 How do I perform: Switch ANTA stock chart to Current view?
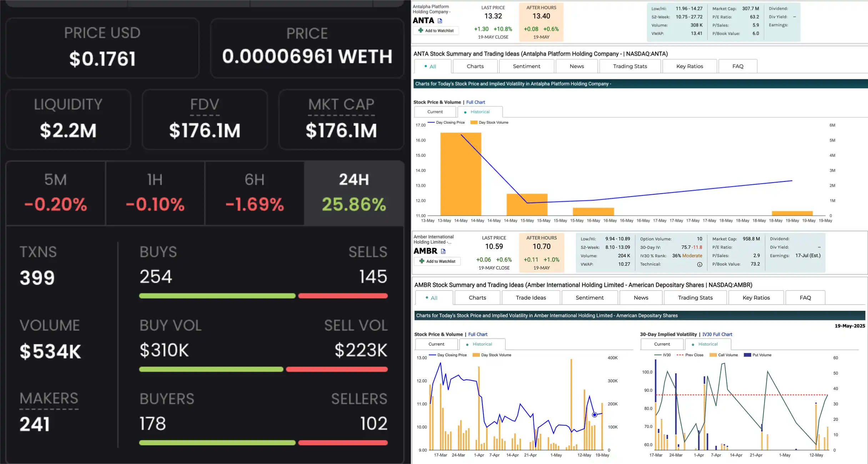[435, 112]
